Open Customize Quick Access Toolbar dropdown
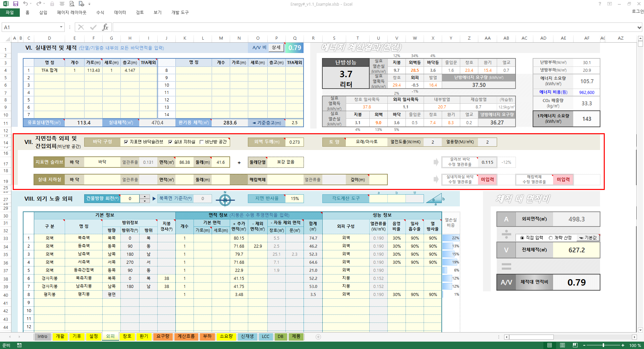This screenshot has height=349, width=644. pyautogui.click(x=90, y=4)
